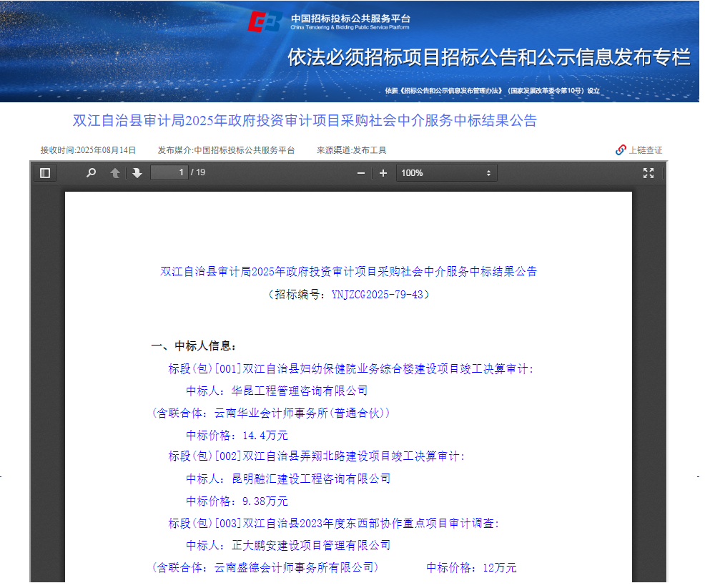Screen dimensions: 705x588
Task: Click the bid number YNJZCG2025-79-43
Action: coord(378,294)
